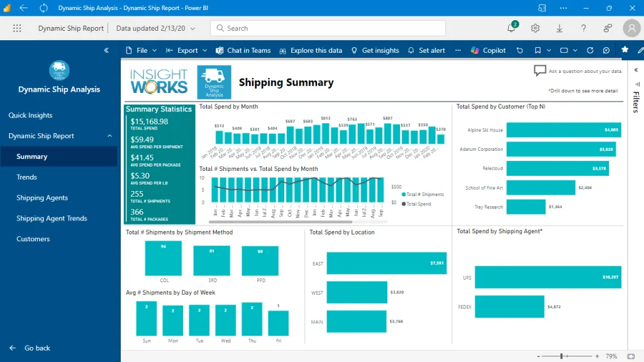Click the download icon in the top bar
Viewport: 644px width, 362px height.
pyautogui.click(x=560, y=28)
